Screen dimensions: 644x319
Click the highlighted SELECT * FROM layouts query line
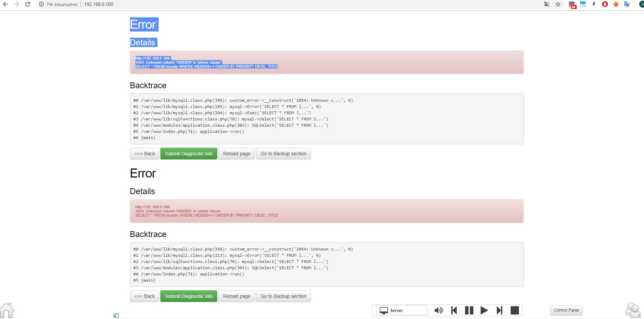click(x=207, y=66)
